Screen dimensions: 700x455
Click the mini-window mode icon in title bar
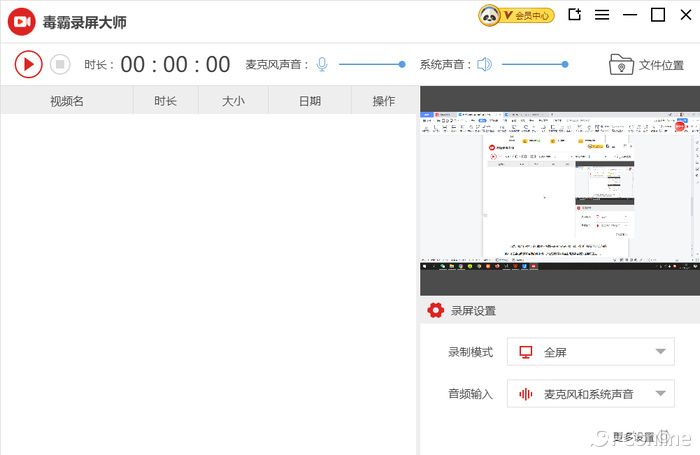(575, 15)
